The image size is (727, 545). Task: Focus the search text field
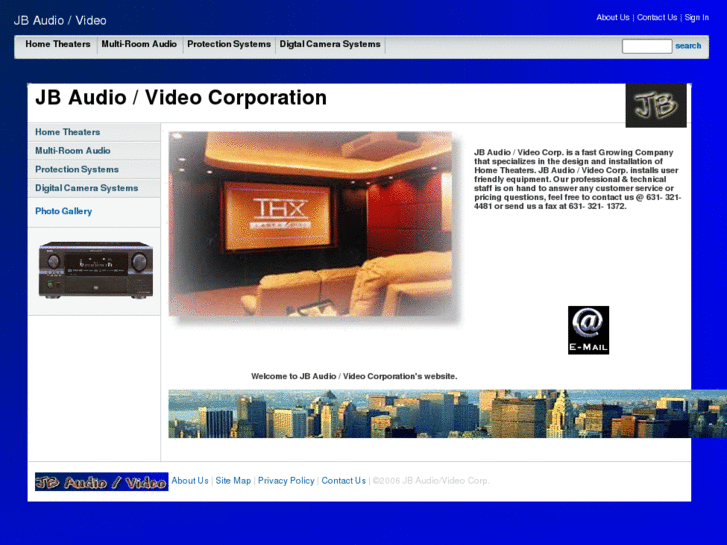(x=647, y=46)
